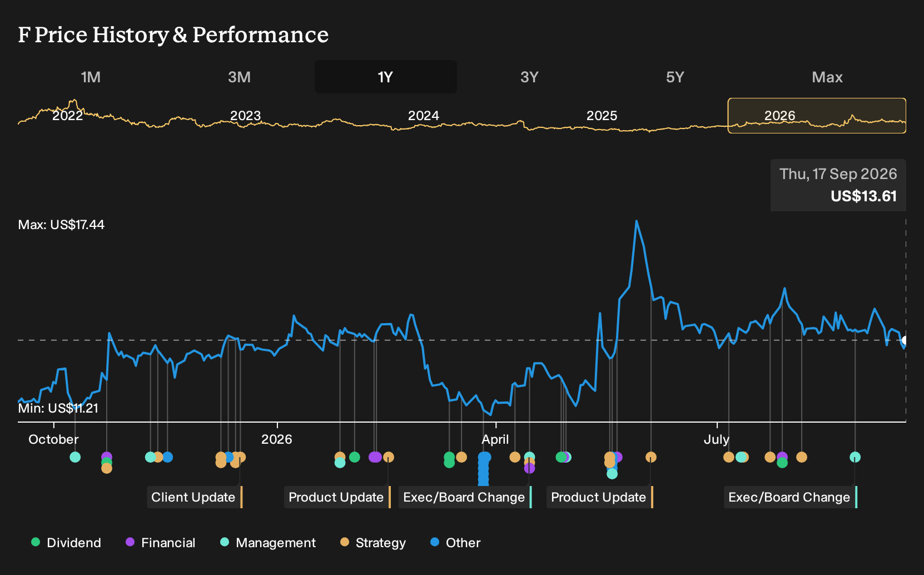
Task: Click the 'US$13.61' price value
Action: 863,196
